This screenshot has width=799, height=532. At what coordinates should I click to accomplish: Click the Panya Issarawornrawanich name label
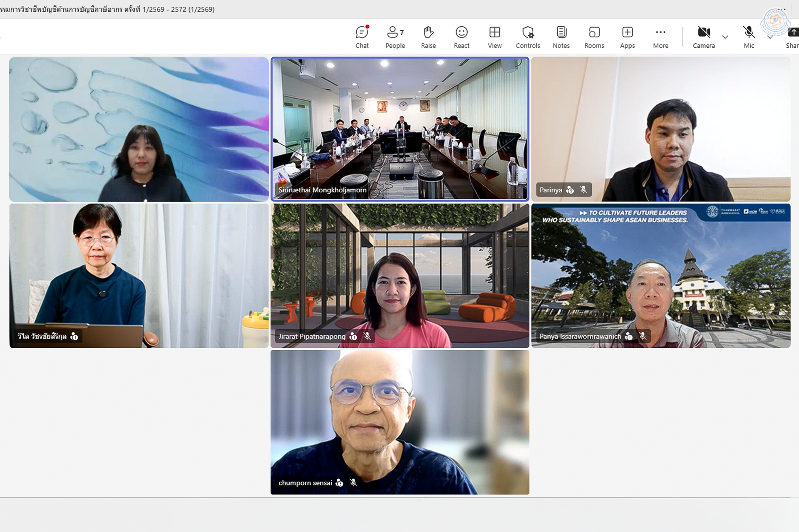(580, 336)
